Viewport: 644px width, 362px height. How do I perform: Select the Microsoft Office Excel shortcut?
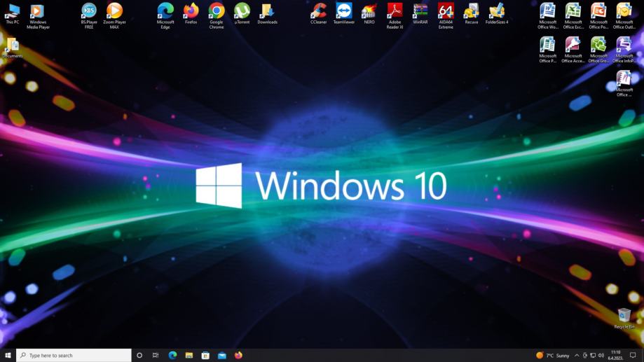[x=573, y=16]
